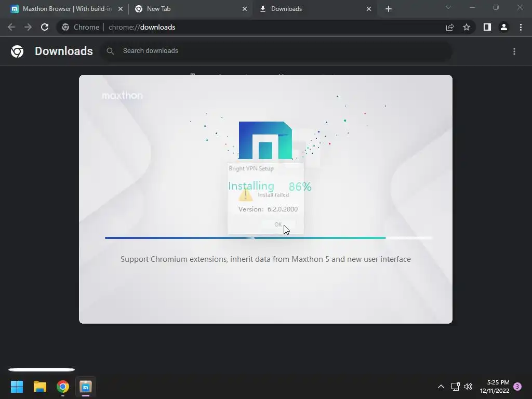Screen dimensions: 532x399
Task: Open the tab search chevron
Action: (448, 7)
